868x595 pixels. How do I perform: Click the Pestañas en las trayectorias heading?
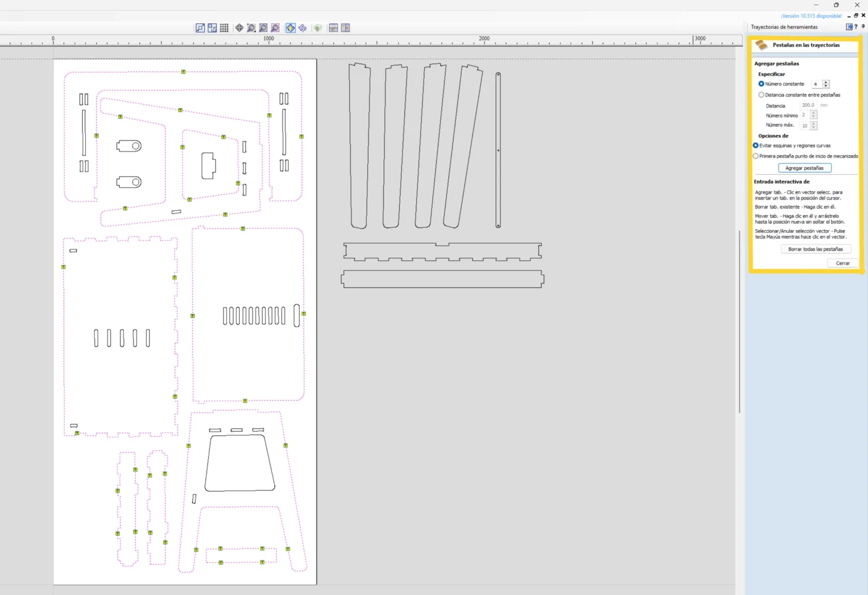pyautogui.click(x=806, y=45)
